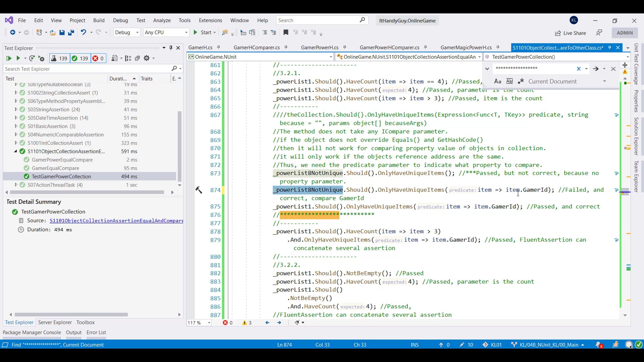Click Repeat Last Run icon
644x362 pixels.
[32, 58]
